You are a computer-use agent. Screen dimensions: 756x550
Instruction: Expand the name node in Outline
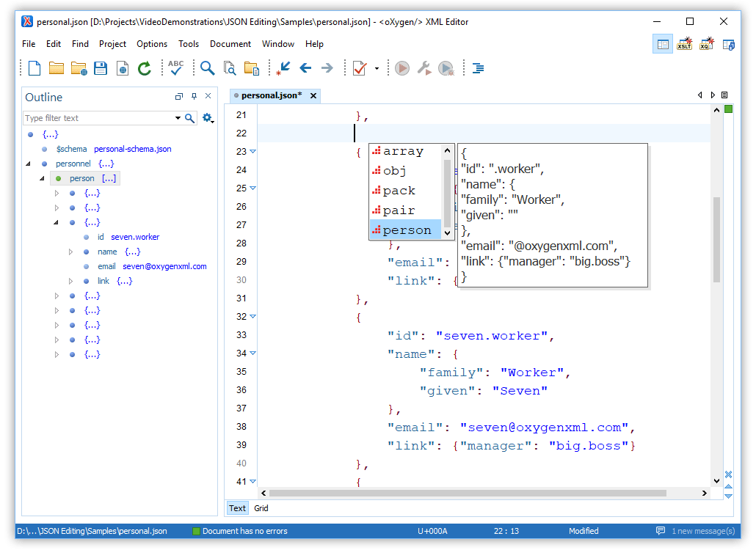click(x=70, y=252)
